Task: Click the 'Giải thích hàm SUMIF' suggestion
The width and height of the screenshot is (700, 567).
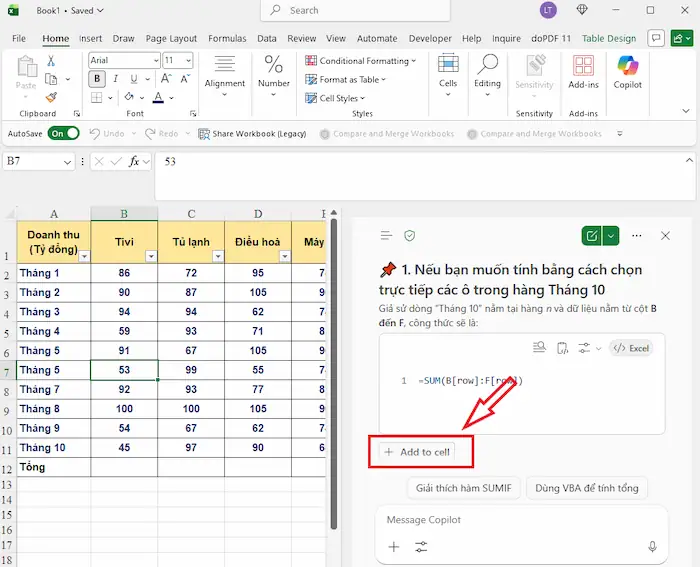Action: 462,488
